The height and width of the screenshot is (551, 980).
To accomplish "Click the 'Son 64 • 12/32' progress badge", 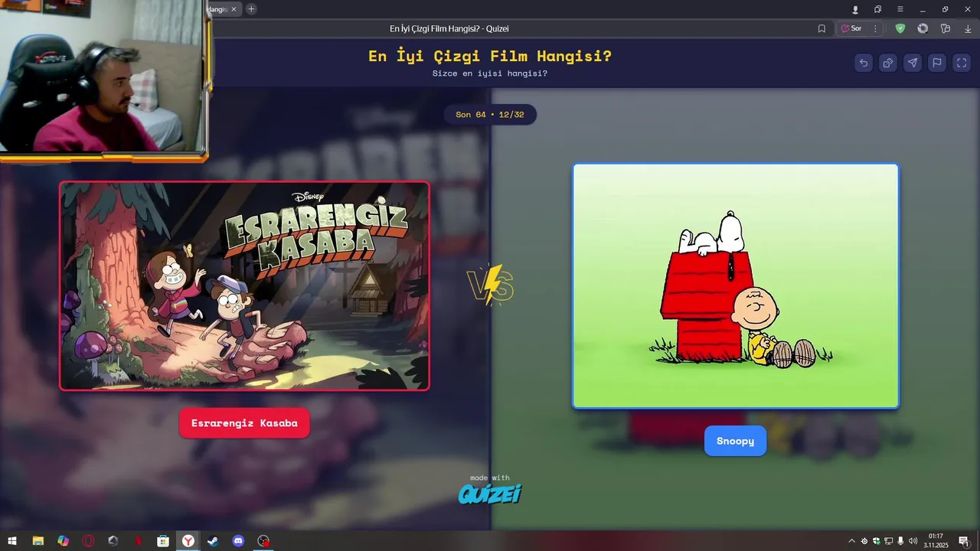I will [490, 115].
